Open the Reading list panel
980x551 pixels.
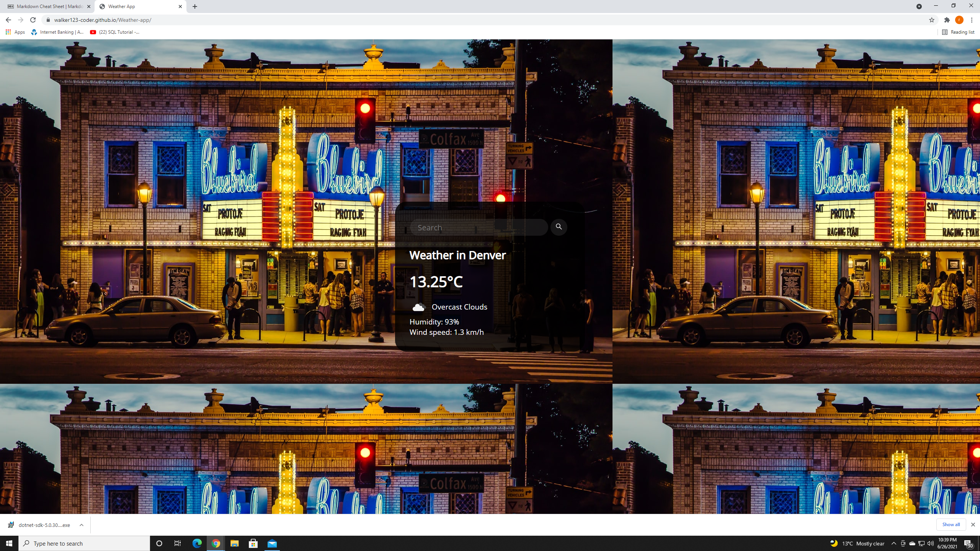coord(958,32)
